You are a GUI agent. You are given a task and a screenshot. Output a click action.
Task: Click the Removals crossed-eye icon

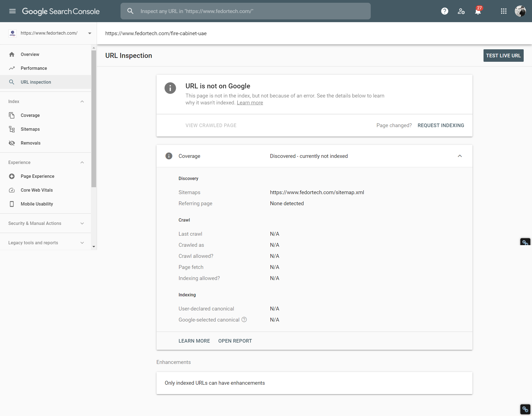12,143
